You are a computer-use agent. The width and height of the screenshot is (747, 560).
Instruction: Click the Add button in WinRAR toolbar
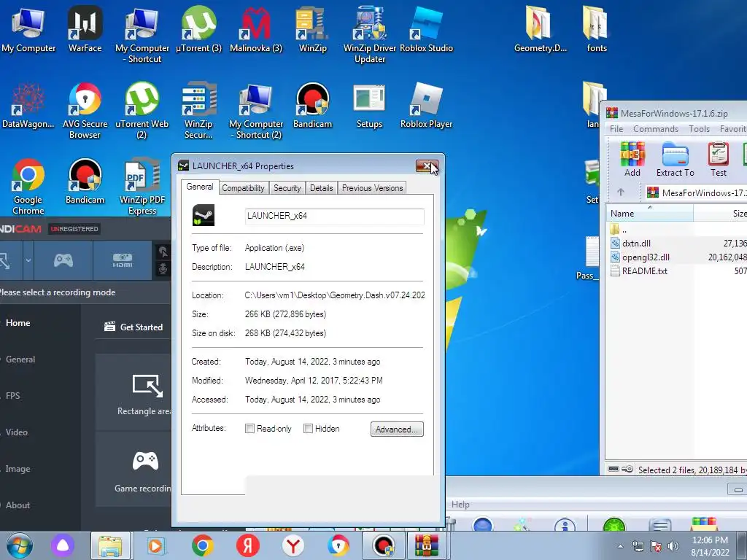pos(632,160)
